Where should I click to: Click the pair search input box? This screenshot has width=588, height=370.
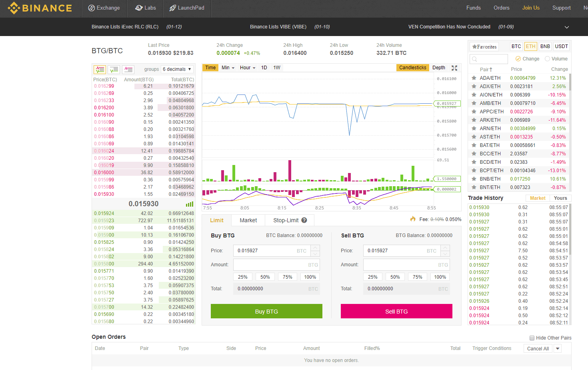pos(489,59)
